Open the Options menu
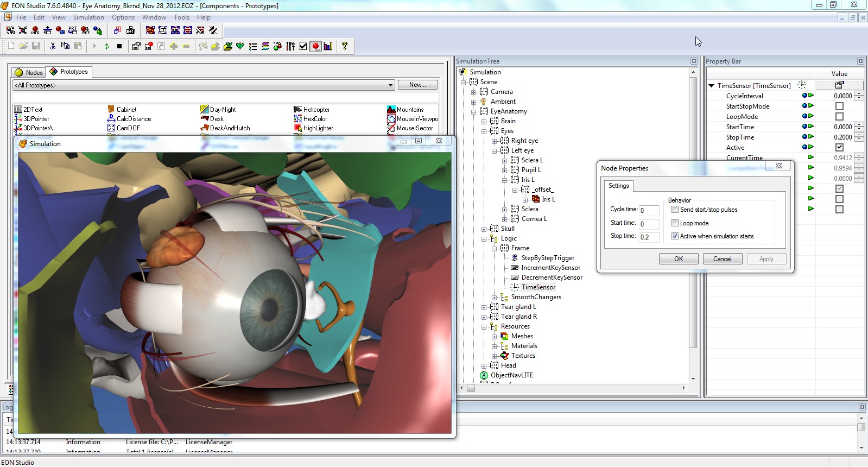 tap(123, 17)
